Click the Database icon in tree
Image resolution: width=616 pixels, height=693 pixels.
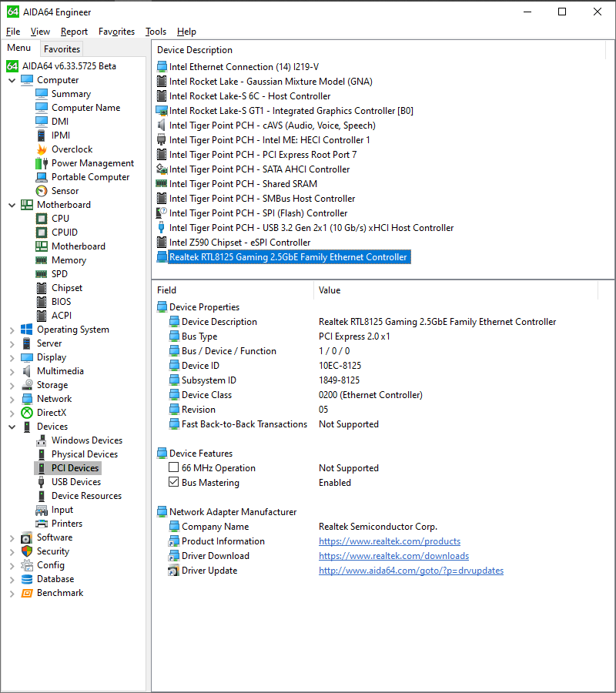[x=27, y=579]
